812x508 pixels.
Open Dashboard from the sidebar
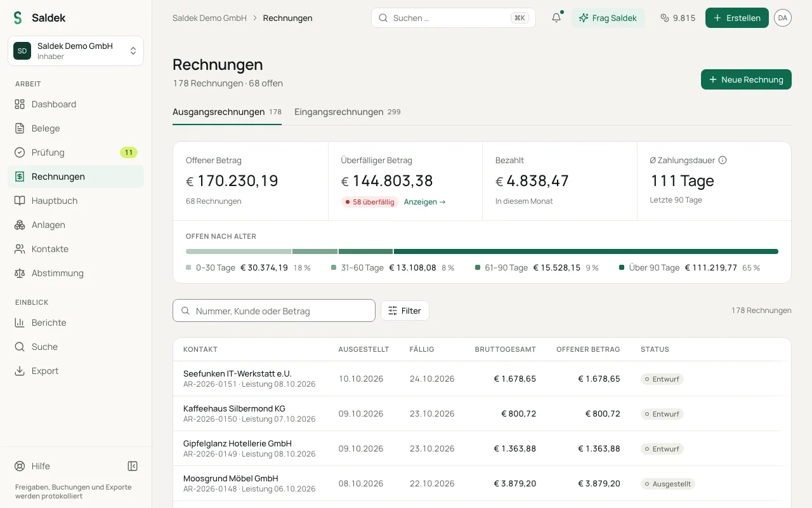coord(75,104)
